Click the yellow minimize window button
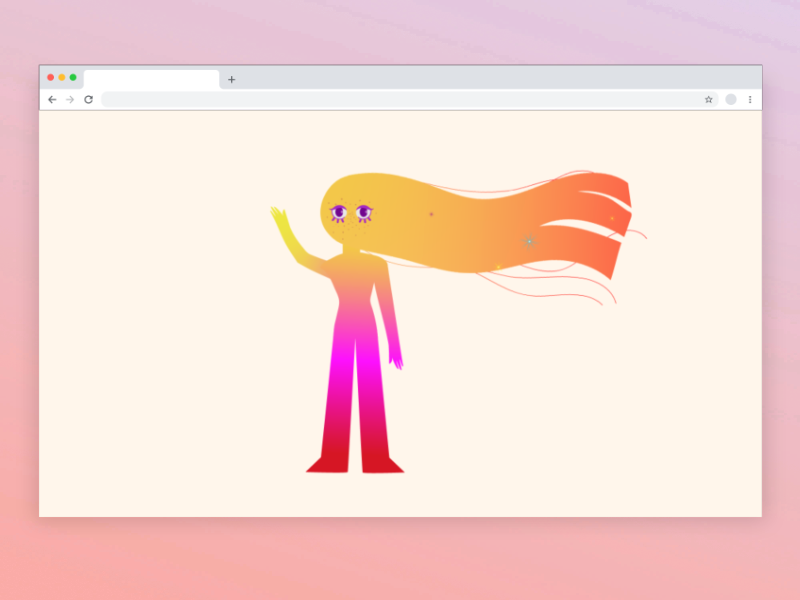This screenshot has height=600, width=800. coord(62,77)
